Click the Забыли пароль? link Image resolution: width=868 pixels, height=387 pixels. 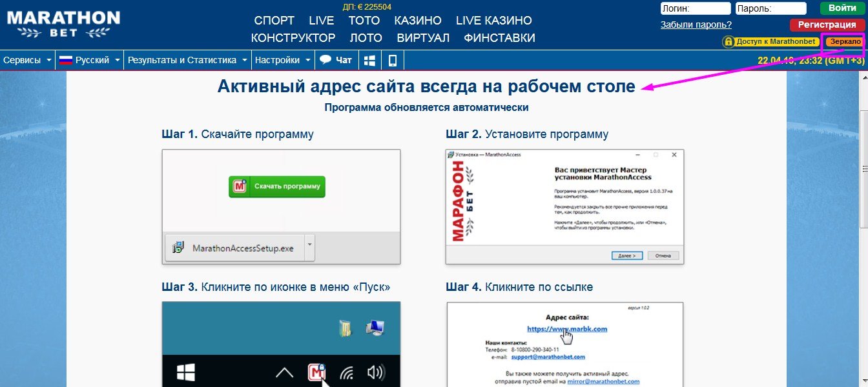click(x=696, y=25)
